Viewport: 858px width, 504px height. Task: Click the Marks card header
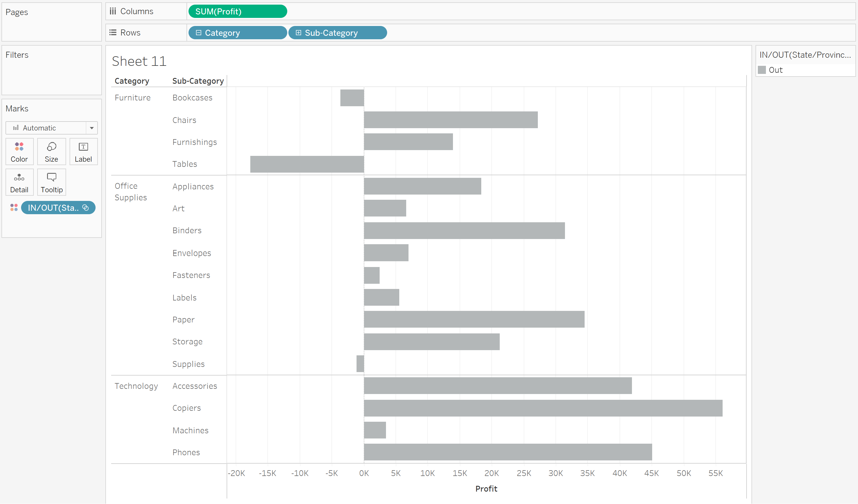click(17, 109)
